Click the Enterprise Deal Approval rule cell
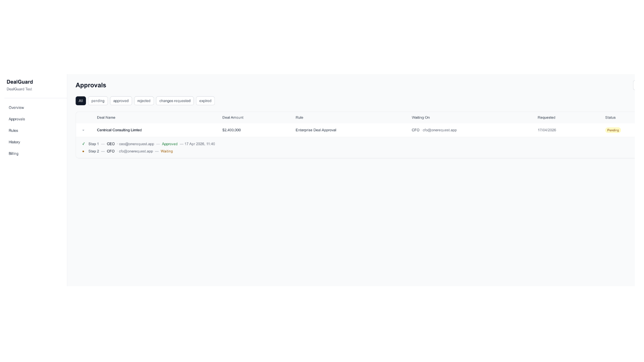 316,130
